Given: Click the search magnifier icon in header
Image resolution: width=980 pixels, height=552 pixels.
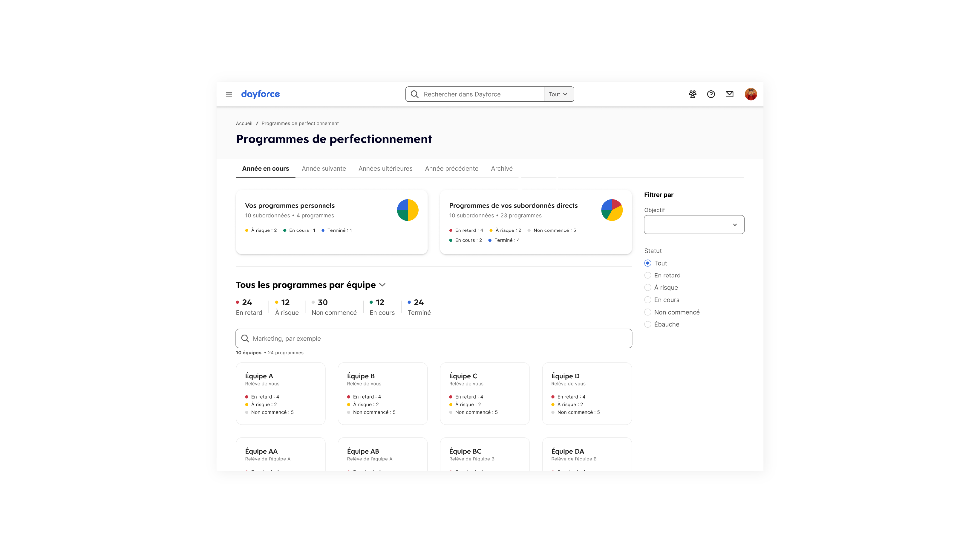Looking at the screenshot, I should (x=415, y=94).
